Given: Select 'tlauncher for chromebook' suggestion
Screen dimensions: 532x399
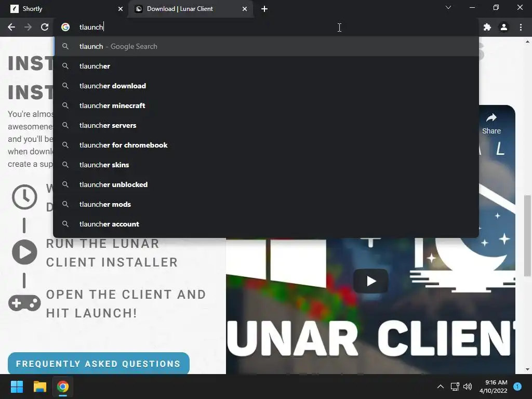Looking at the screenshot, I should [x=266, y=145].
